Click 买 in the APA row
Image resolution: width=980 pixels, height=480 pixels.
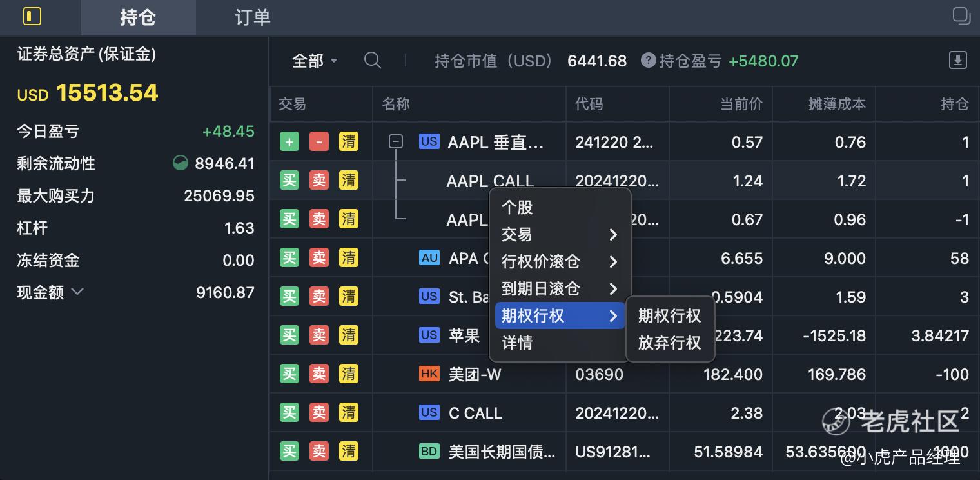(289, 258)
